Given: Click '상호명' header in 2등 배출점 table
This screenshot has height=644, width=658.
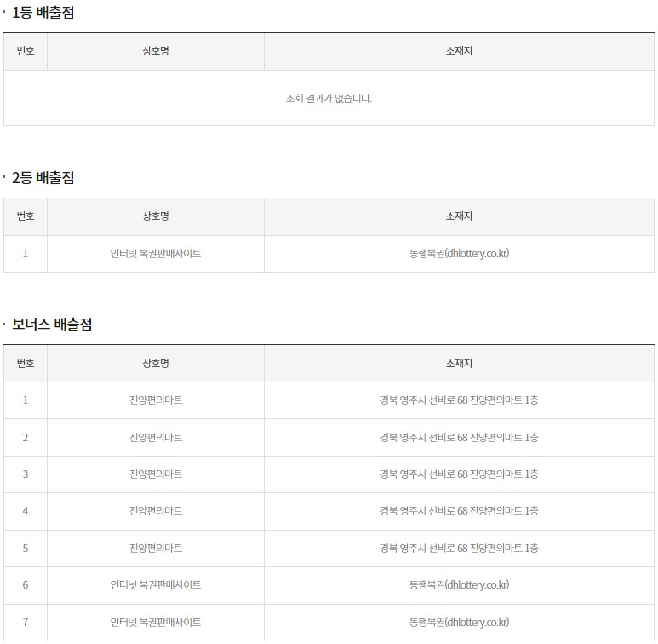Looking at the screenshot, I should point(156,216).
